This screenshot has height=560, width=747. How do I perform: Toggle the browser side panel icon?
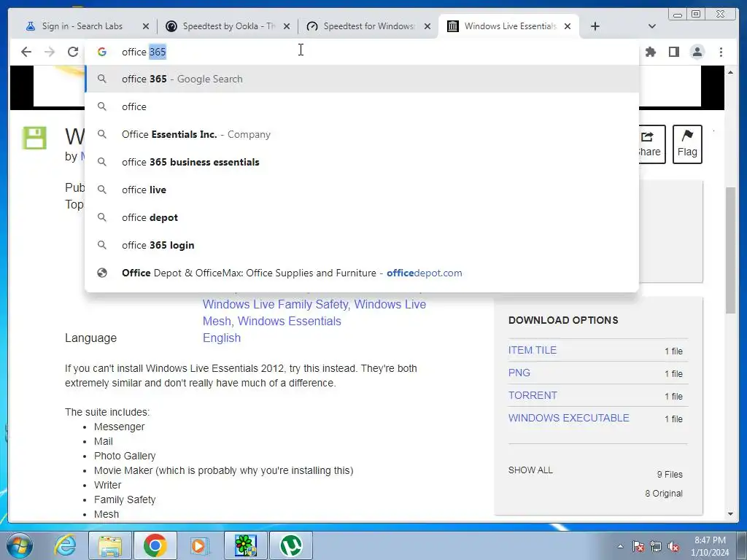(x=673, y=52)
